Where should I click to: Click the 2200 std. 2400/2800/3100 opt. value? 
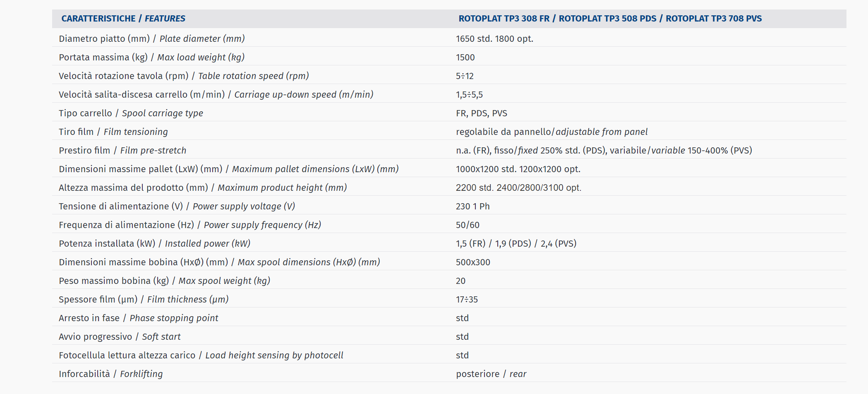pos(518,187)
